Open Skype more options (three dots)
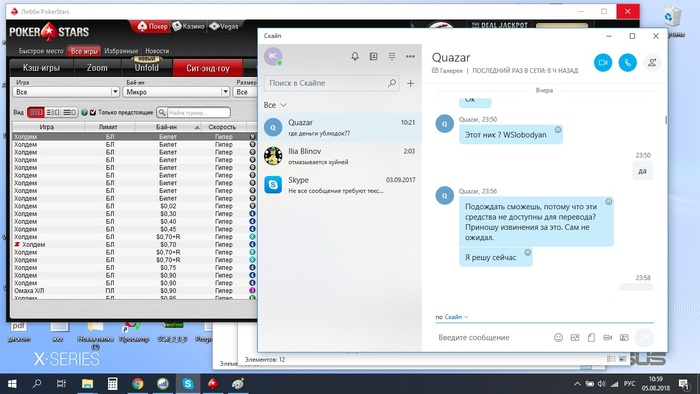The height and width of the screenshot is (394, 700). (410, 56)
